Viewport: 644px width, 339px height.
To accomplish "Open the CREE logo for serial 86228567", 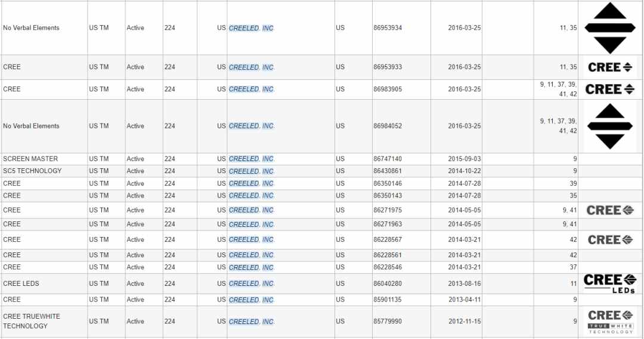I will point(610,239).
